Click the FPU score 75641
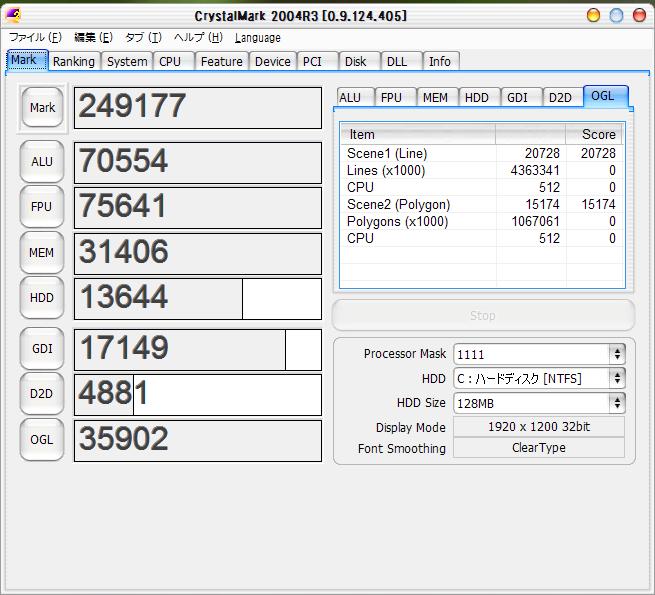655x595 pixels. pyautogui.click(x=198, y=208)
